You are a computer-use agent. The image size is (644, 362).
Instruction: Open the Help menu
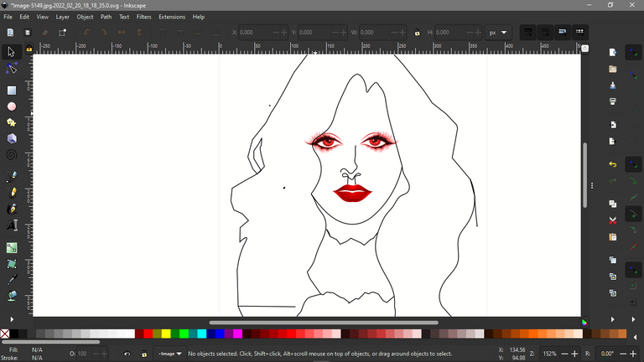pyautogui.click(x=199, y=17)
